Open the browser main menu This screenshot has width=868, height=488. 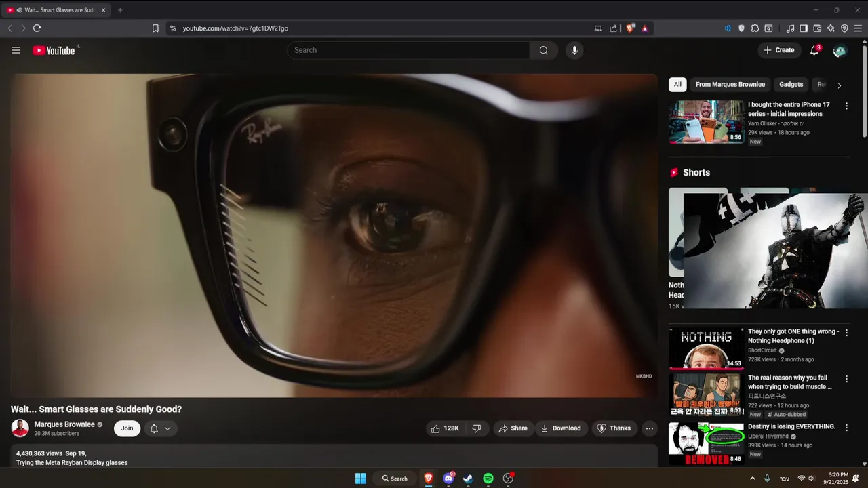tap(858, 28)
